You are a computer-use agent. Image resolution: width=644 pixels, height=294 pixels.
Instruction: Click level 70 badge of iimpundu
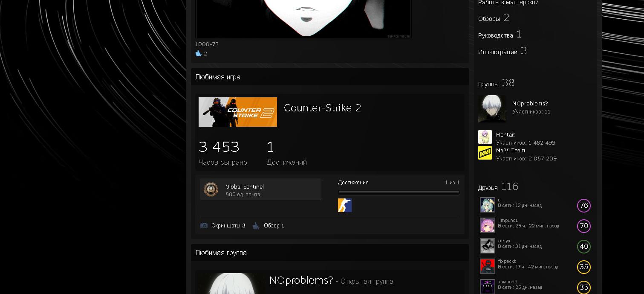coord(584,226)
